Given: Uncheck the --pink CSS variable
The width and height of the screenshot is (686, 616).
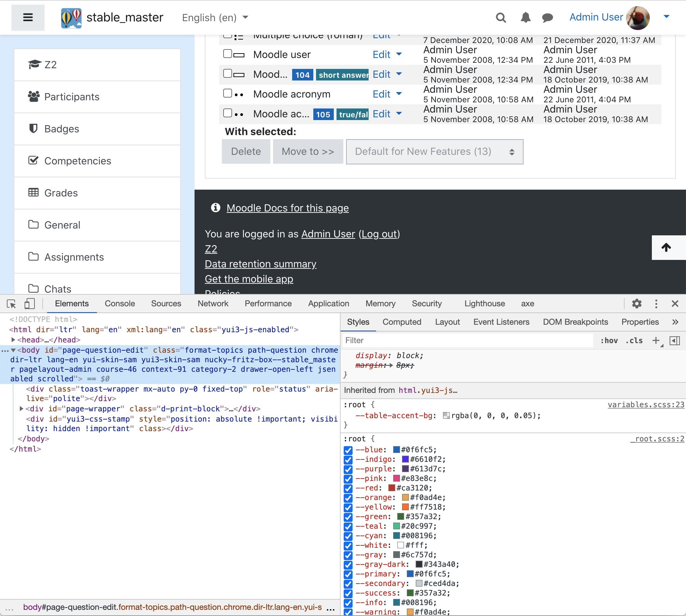Looking at the screenshot, I should click(x=348, y=479).
